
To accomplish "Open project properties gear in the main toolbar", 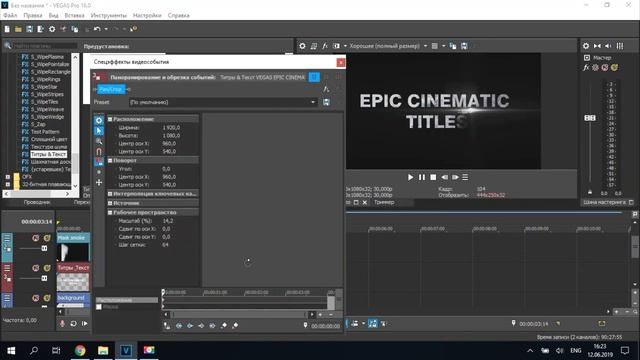I will pos(52,29).
